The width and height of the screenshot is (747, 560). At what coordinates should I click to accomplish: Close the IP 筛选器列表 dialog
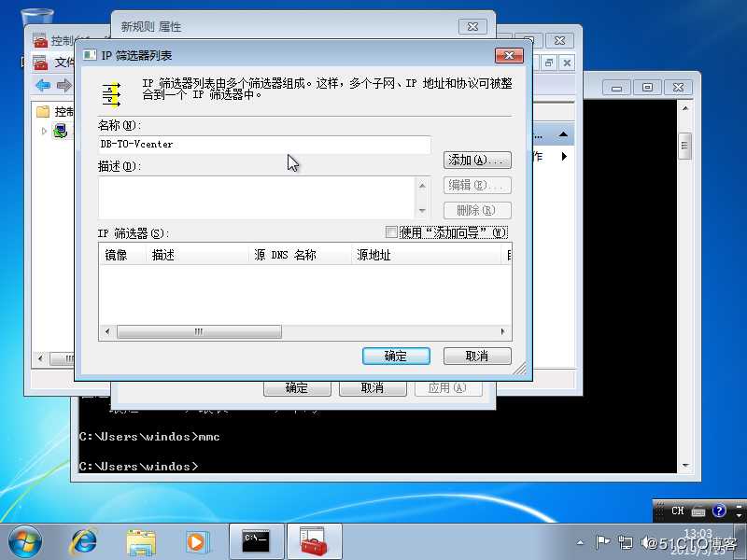509,55
